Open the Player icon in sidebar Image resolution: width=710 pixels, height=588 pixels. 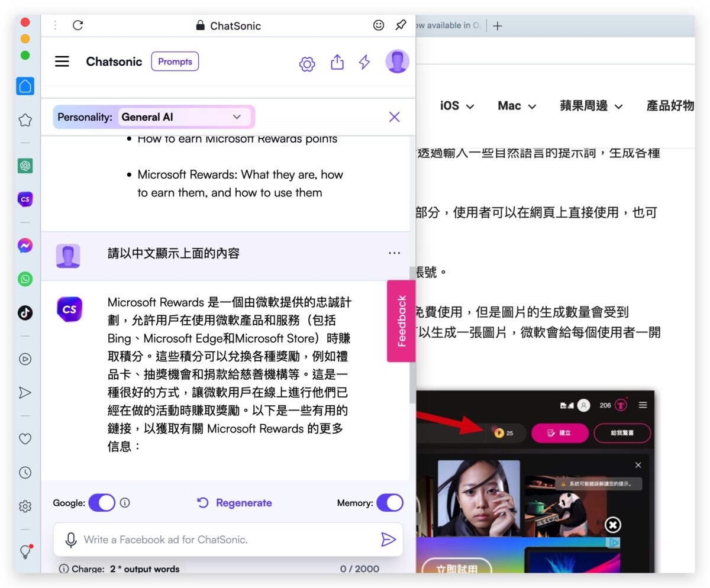[25, 359]
